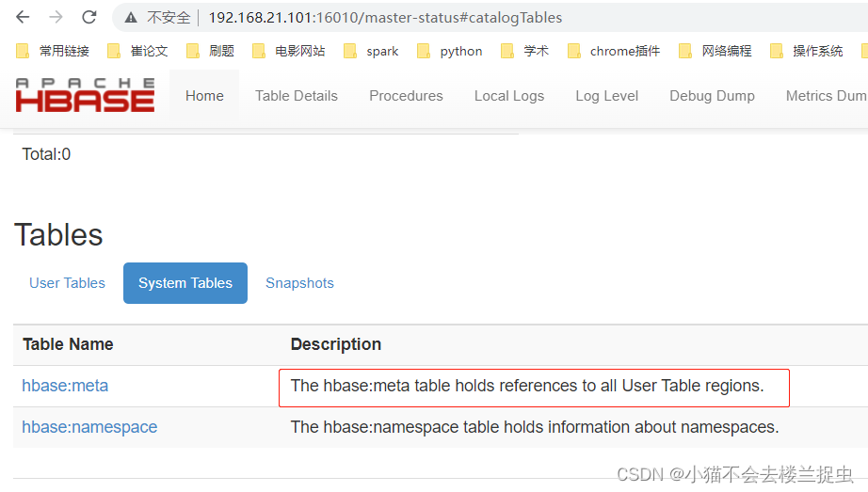Select the System Tables tab
Screen dimensions: 868x492
coord(185,283)
